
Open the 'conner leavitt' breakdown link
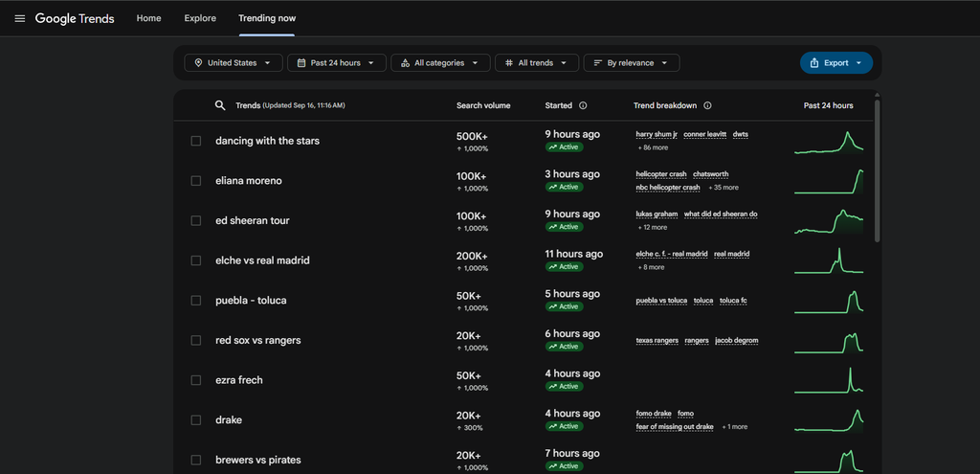pyautogui.click(x=705, y=134)
